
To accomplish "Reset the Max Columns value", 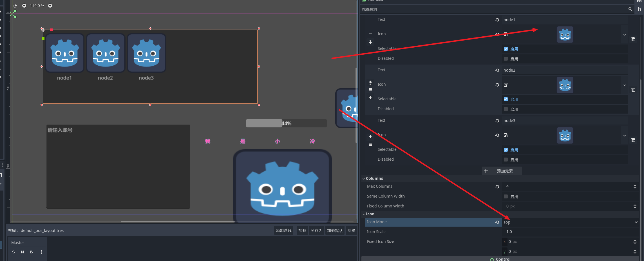I will 497,187.
